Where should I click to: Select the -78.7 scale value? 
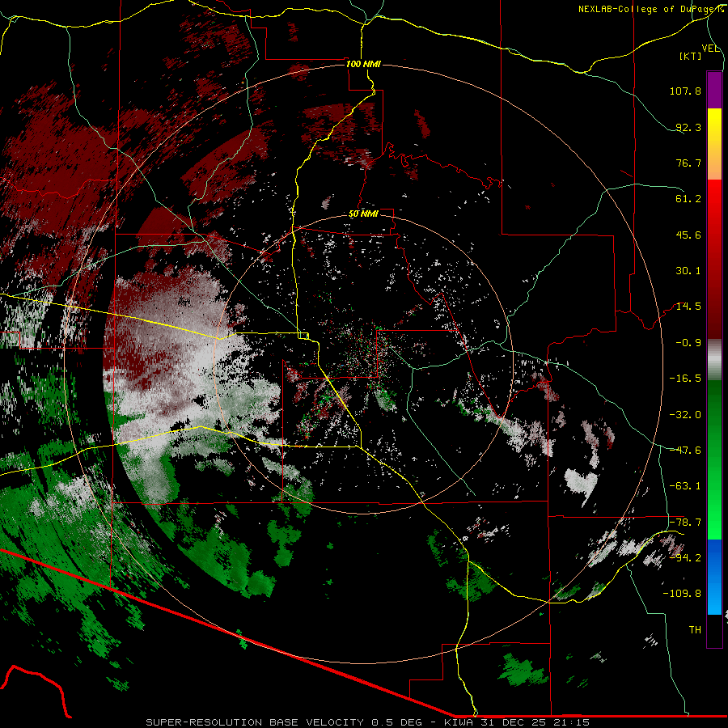pos(685,523)
